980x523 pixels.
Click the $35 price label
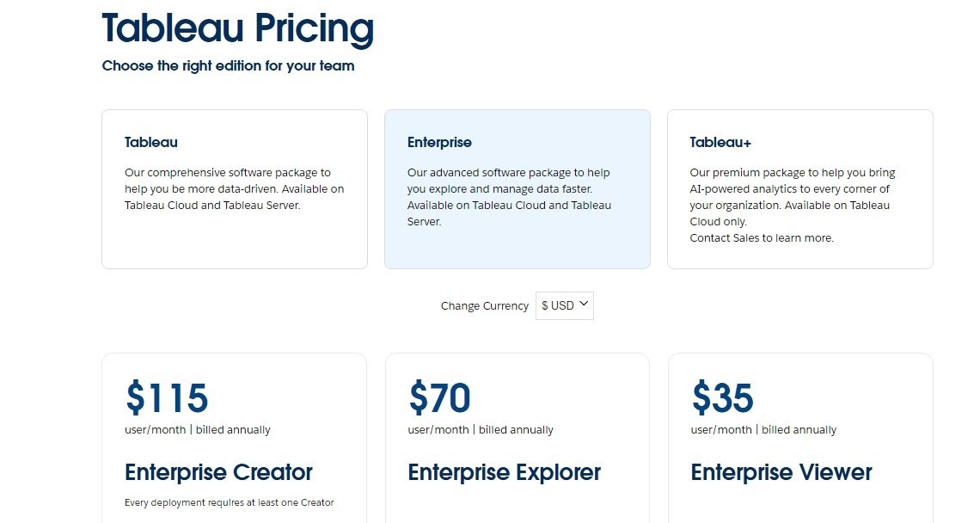[x=721, y=397]
